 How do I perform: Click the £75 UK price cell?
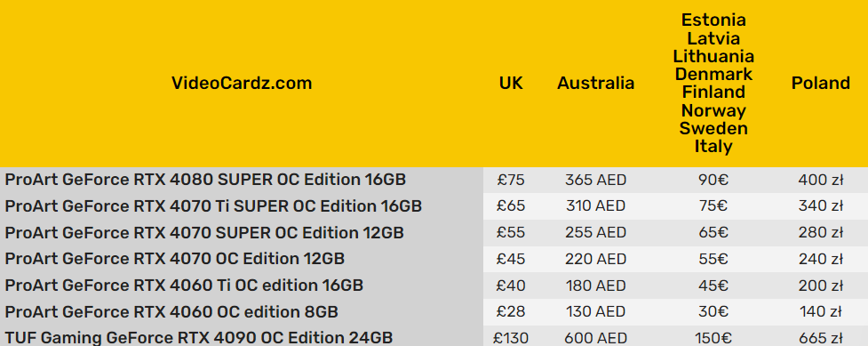click(x=510, y=181)
